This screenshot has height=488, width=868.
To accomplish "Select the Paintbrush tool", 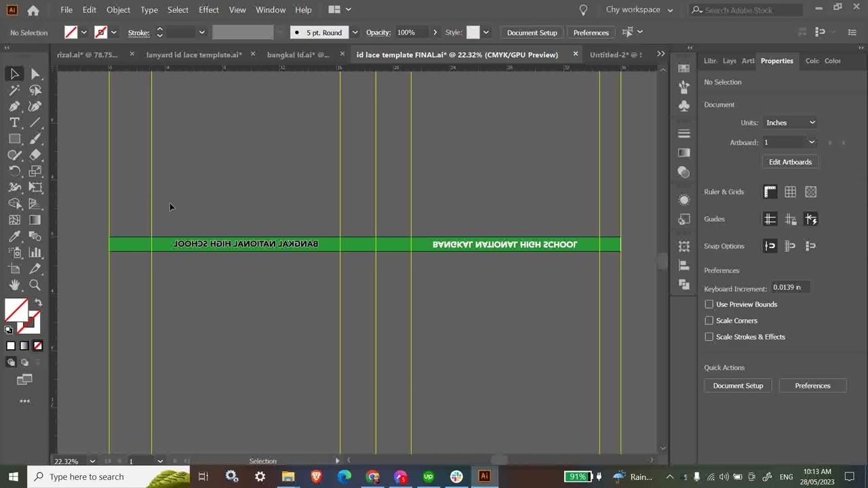I will click(x=35, y=139).
